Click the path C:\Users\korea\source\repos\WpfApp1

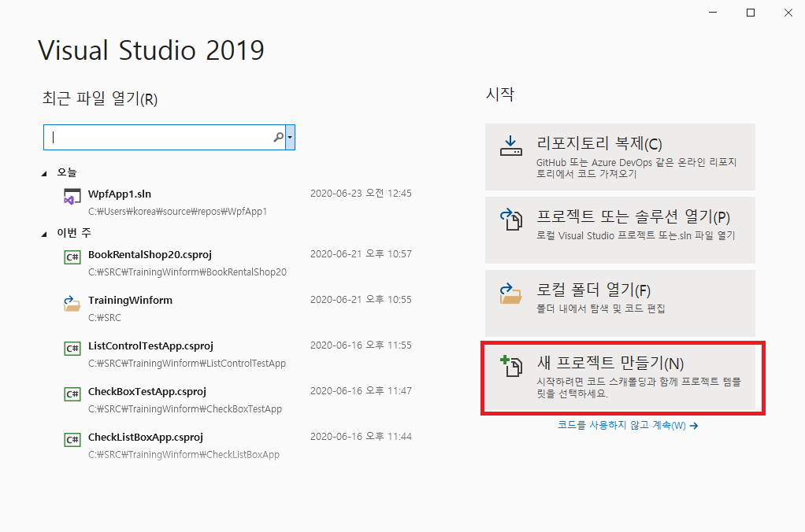178,212
